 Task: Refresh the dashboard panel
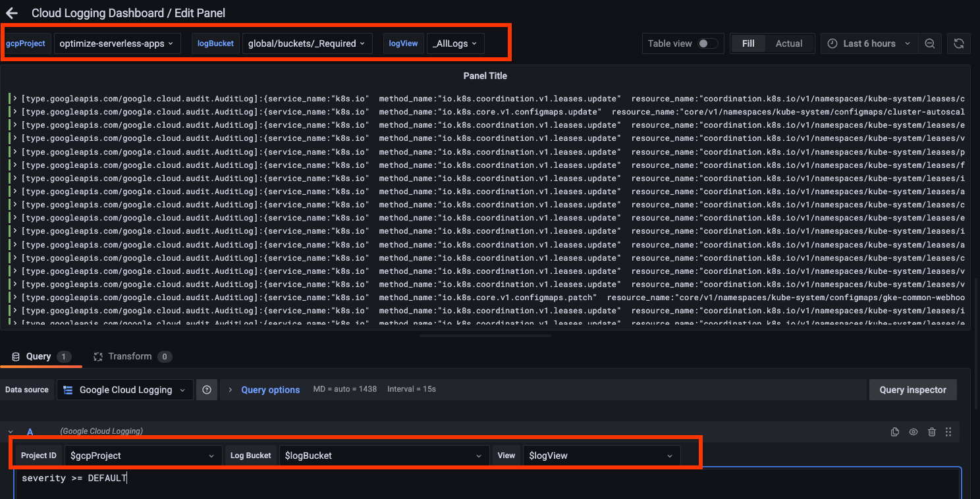coord(959,43)
